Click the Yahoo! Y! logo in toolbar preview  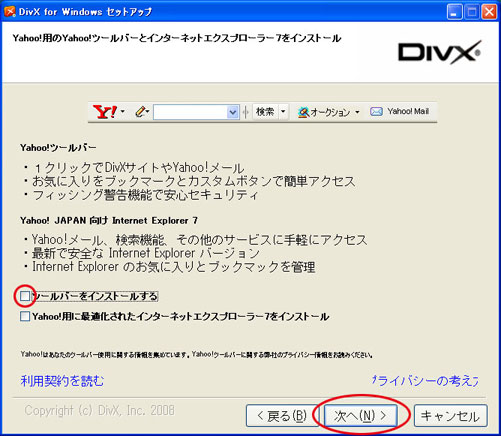click(105, 112)
